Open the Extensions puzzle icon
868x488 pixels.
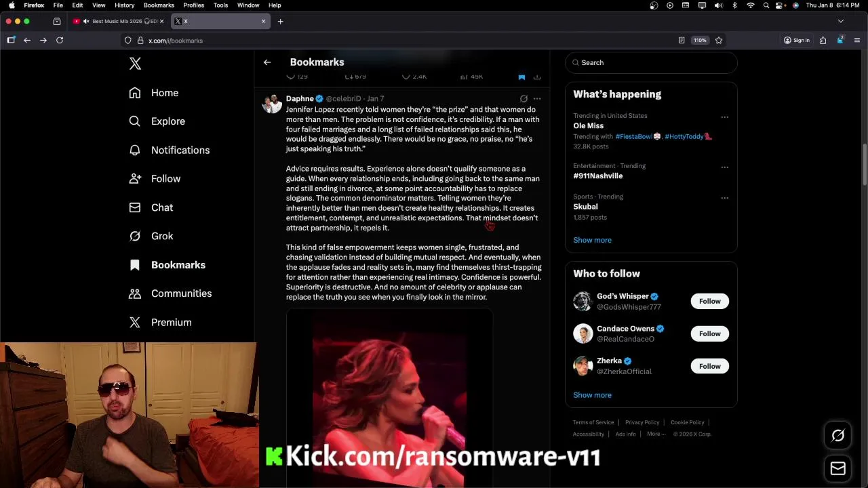pos(823,41)
